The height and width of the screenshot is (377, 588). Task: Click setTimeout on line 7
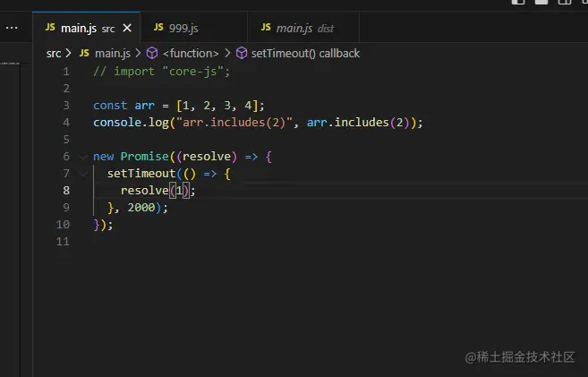click(141, 174)
